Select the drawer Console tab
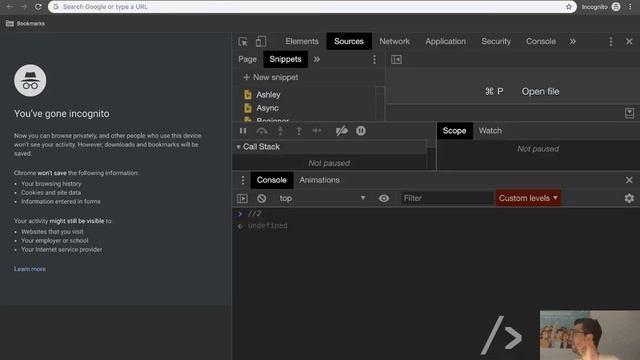640x360 pixels. click(271, 180)
